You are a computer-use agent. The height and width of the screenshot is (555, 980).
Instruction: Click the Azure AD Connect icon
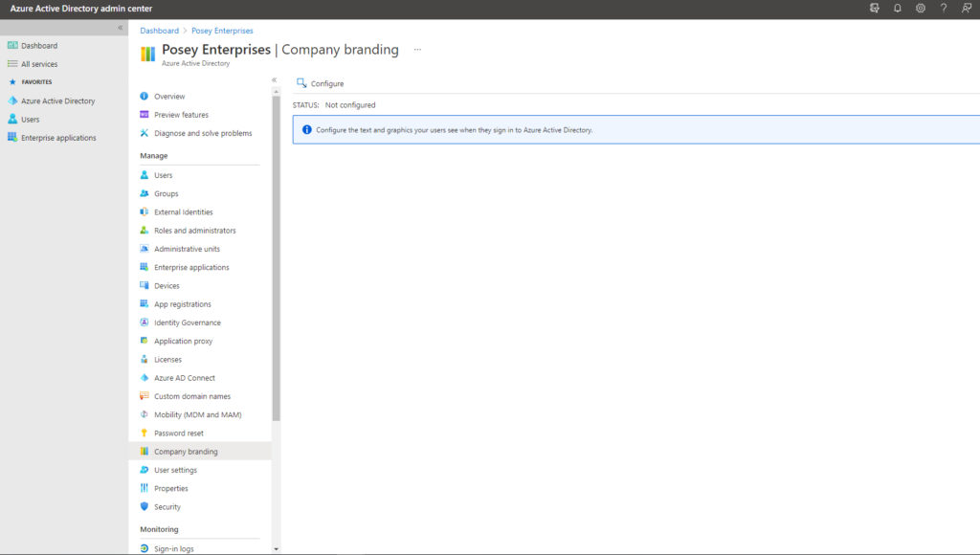point(145,378)
